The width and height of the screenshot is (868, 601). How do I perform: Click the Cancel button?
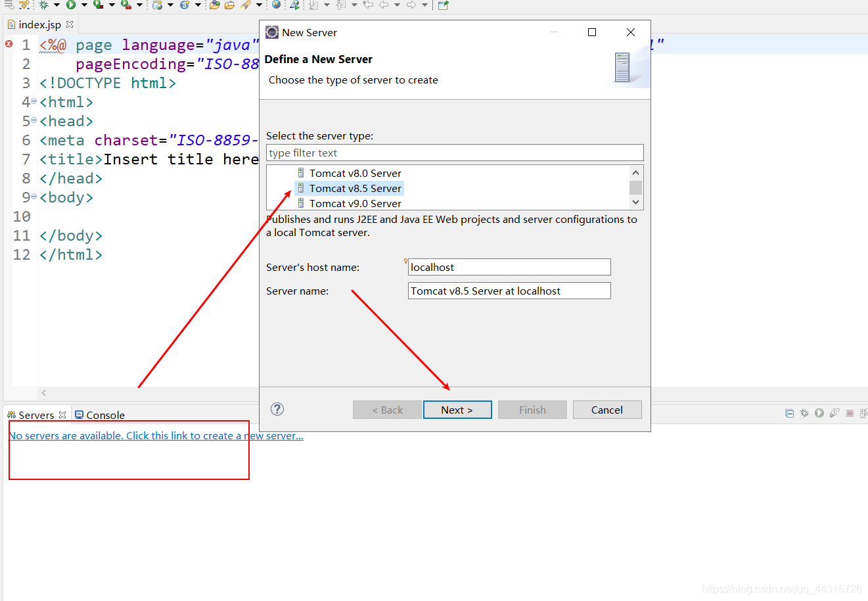(x=607, y=410)
